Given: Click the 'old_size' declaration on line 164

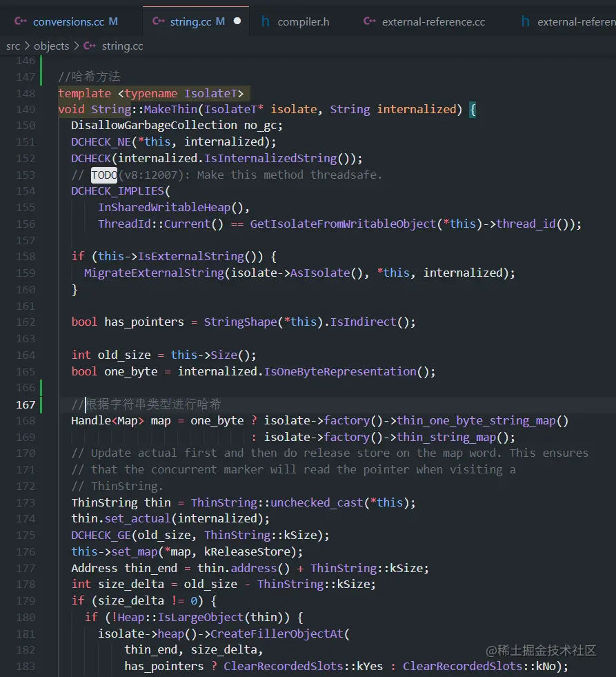Looking at the screenshot, I should [x=124, y=355].
